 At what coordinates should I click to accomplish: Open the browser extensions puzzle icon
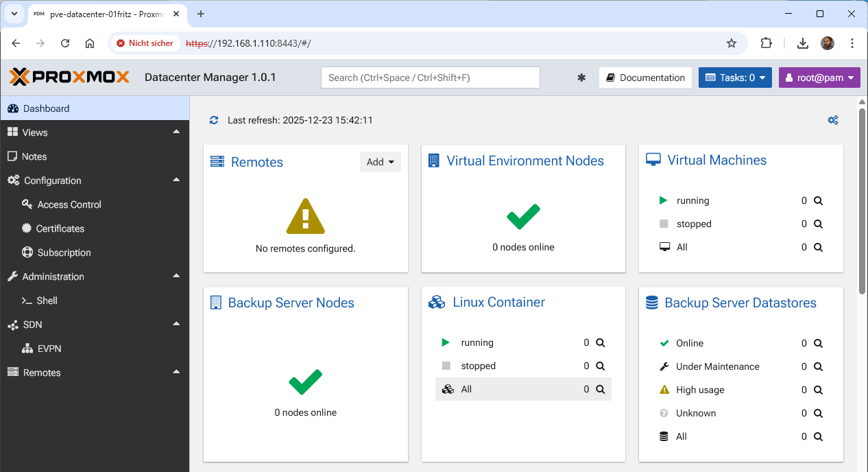766,43
